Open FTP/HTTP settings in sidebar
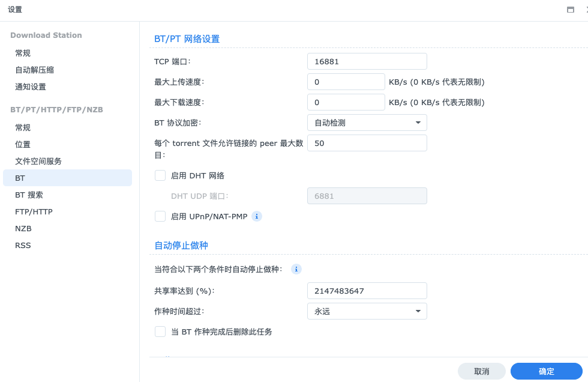 point(34,211)
